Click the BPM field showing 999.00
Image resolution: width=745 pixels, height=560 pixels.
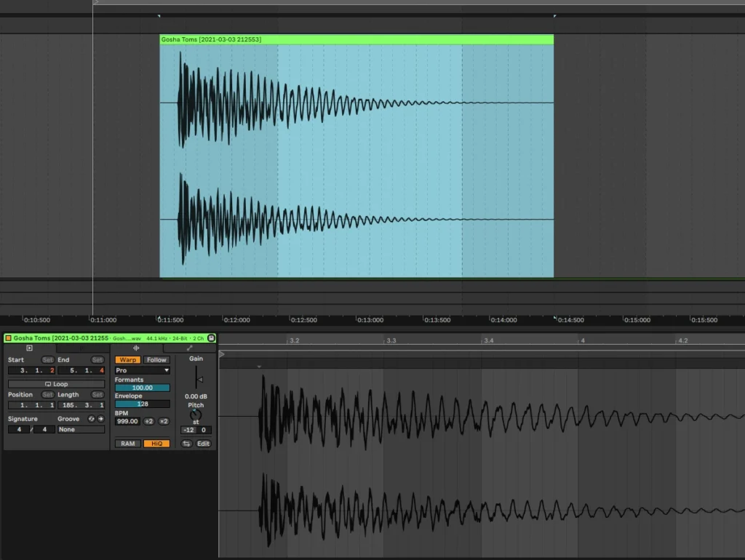coord(127,421)
